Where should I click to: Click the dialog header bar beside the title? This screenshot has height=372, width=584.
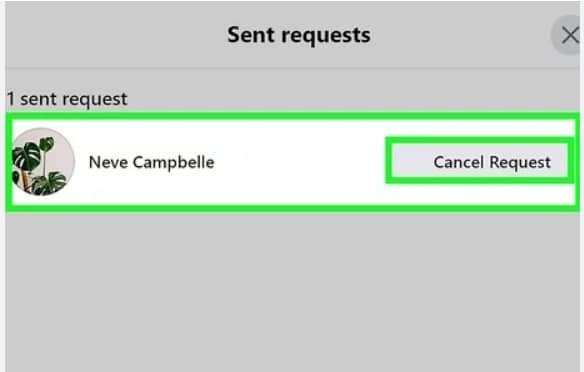coord(112,35)
